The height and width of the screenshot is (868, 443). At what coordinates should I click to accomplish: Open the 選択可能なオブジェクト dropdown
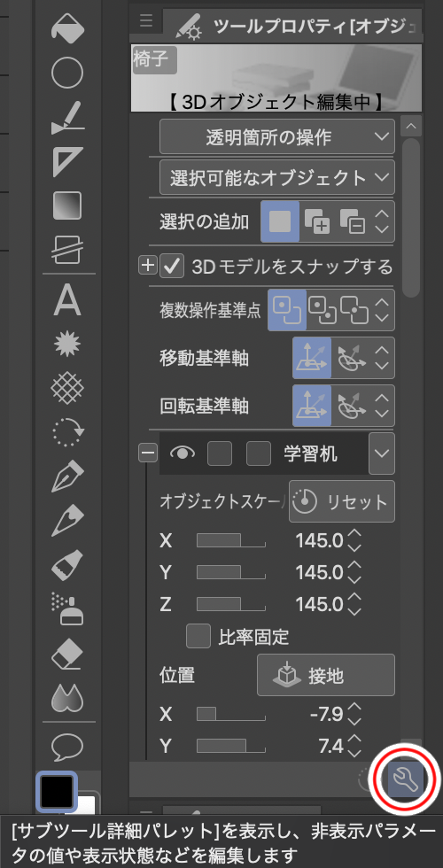(x=276, y=178)
